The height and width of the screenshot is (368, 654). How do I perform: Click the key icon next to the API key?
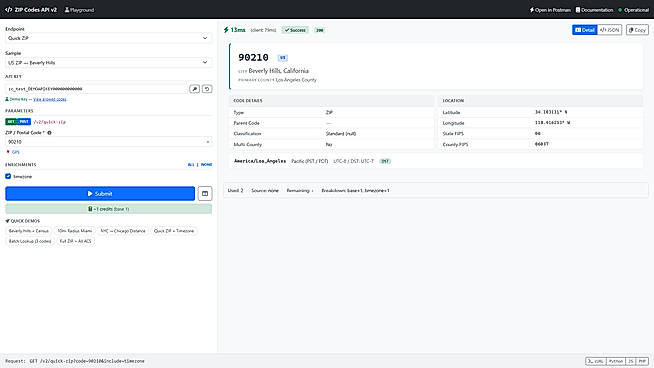coord(194,89)
